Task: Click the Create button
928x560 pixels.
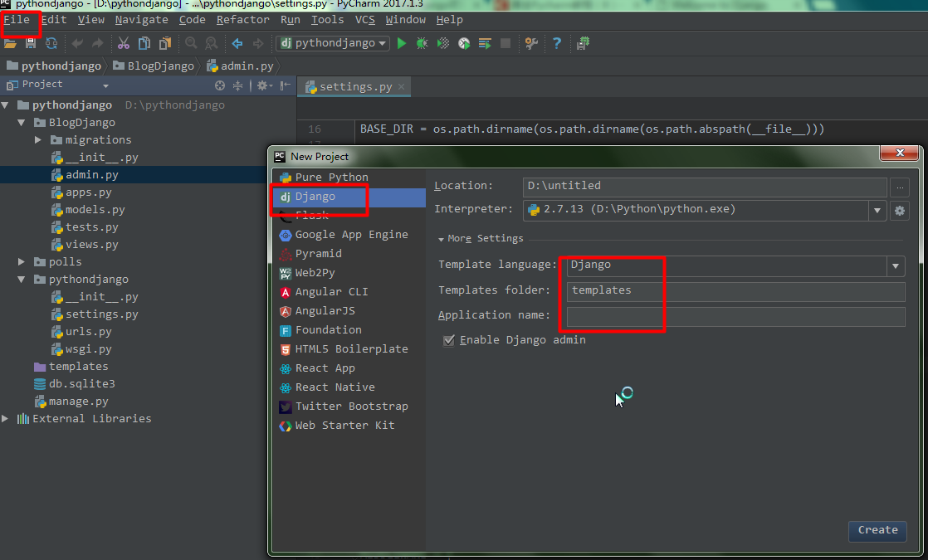Action: [877, 530]
